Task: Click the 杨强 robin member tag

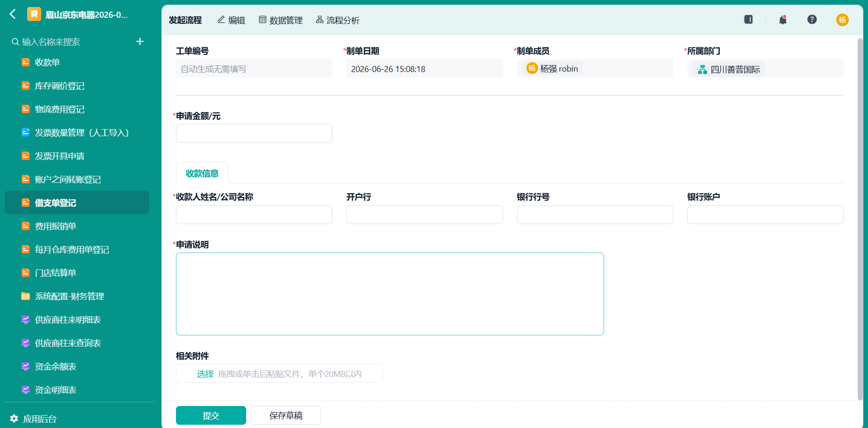Action: click(552, 69)
